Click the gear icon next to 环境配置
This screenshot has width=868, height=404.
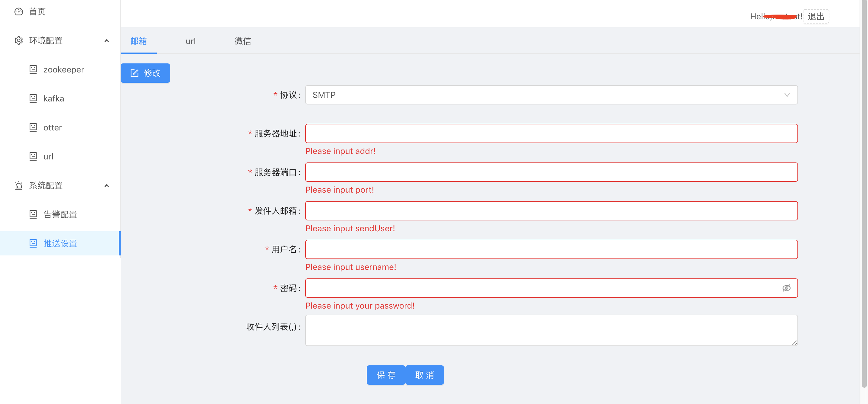(18, 41)
